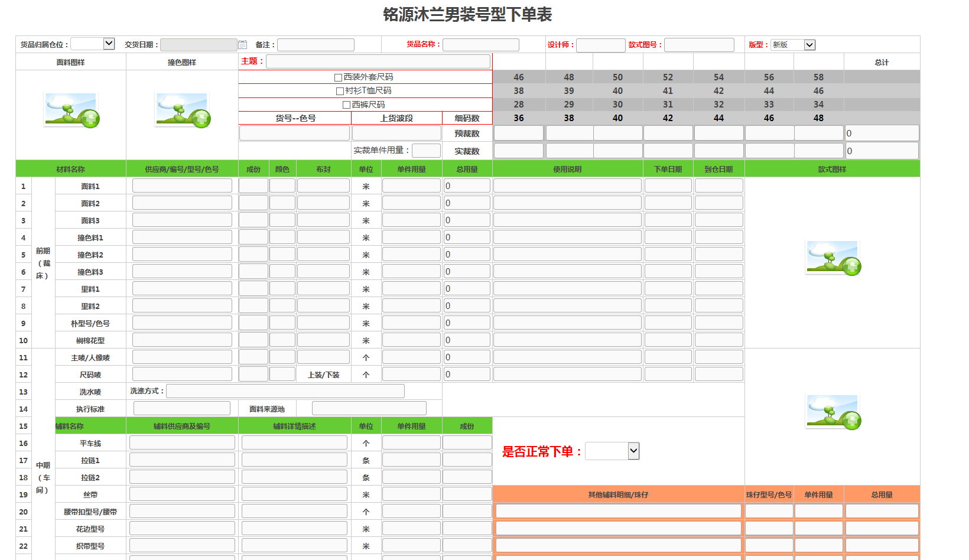This screenshot has width=969, height=560.
Task: Click the 面料来源地 input box
Action: pyautogui.click(x=369, y=408)
